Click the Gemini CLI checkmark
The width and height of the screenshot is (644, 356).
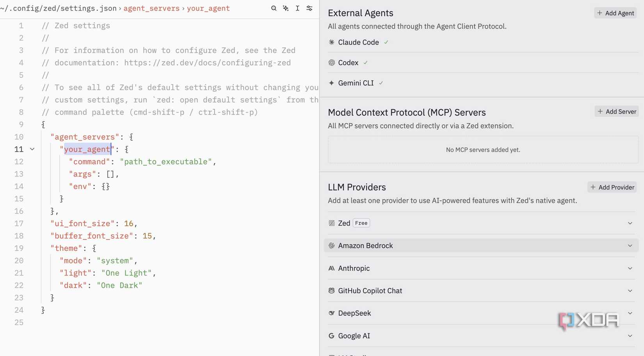[381, 83]
